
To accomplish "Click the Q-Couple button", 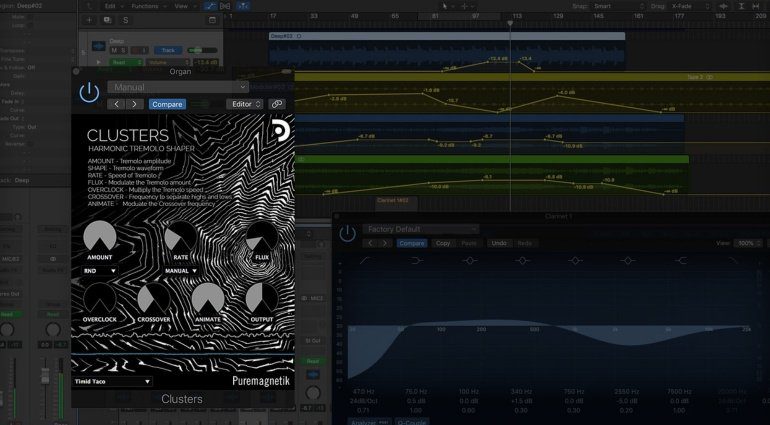I will tap(412, 422).
